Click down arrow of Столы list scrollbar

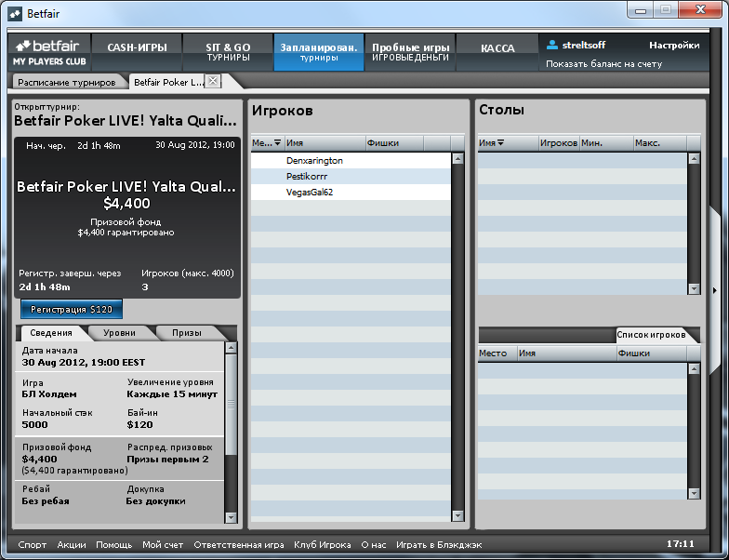(x=694, y=288)
